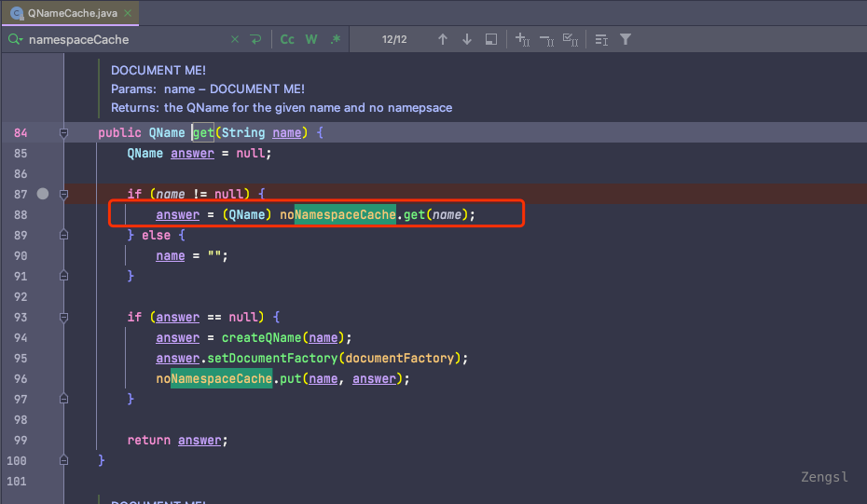Remove the breakpoint on line 87
867x504 pixels.
click(x=42, y=194)
